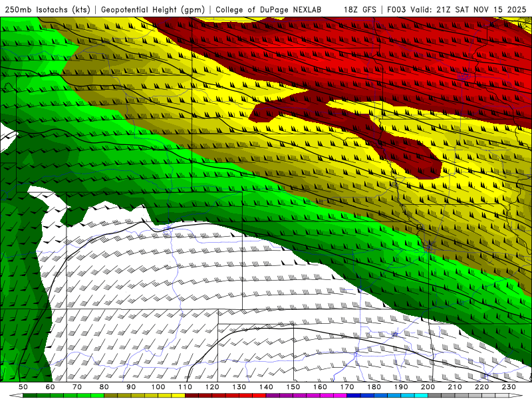The image size is (532, 399).
Task: Click the '18Z GFS' model run label
Action: pos(360,9)
